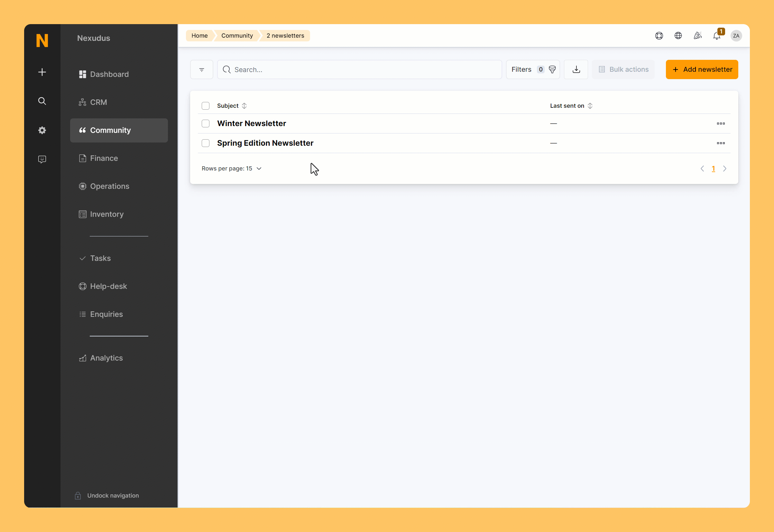Open the Filters panel

pyautogui.click(x=533, y=69)
